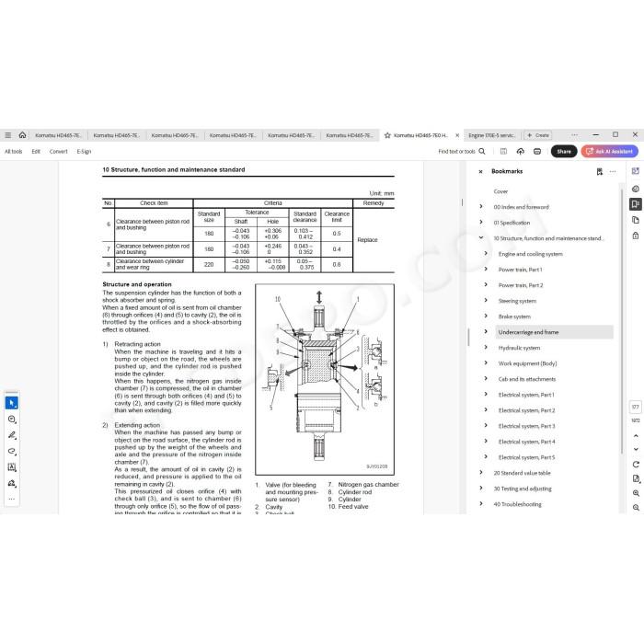Screen dimensions: 644x644
Task: Open the AI Assistant side panel icon
Action: [x=636, y=171]
